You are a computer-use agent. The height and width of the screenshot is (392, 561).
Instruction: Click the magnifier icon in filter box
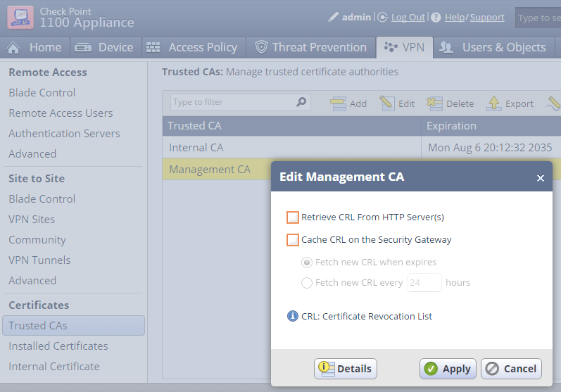point(301,102)
